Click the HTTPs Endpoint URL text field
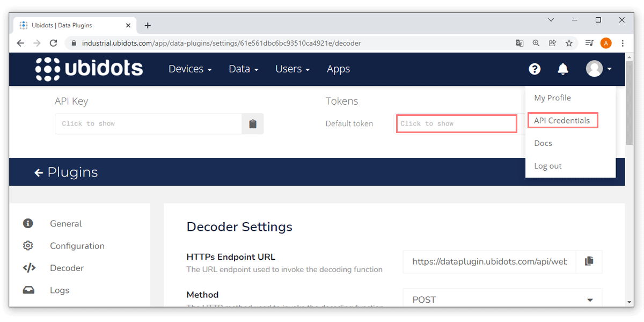The width and height of the screenshot is (644, 322). pyautogui.click(x=489, y=261)
